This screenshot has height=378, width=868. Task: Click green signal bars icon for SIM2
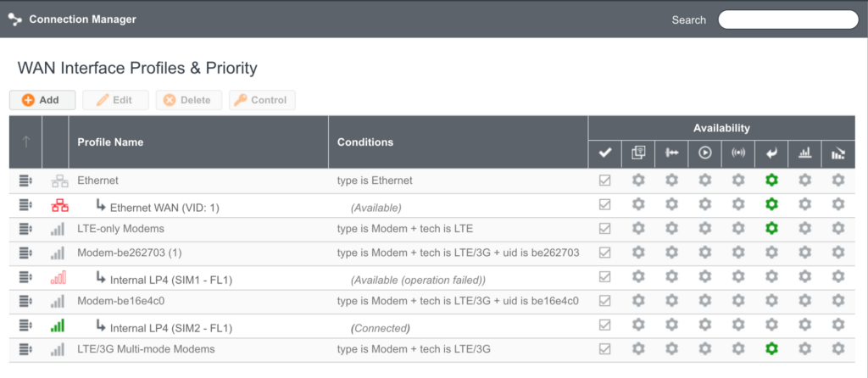[58, 326]
